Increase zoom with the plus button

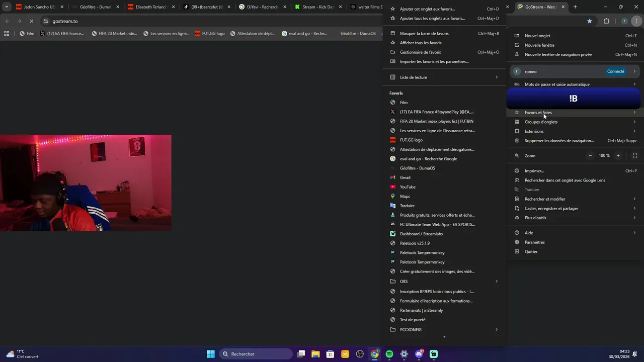point(618,156)
